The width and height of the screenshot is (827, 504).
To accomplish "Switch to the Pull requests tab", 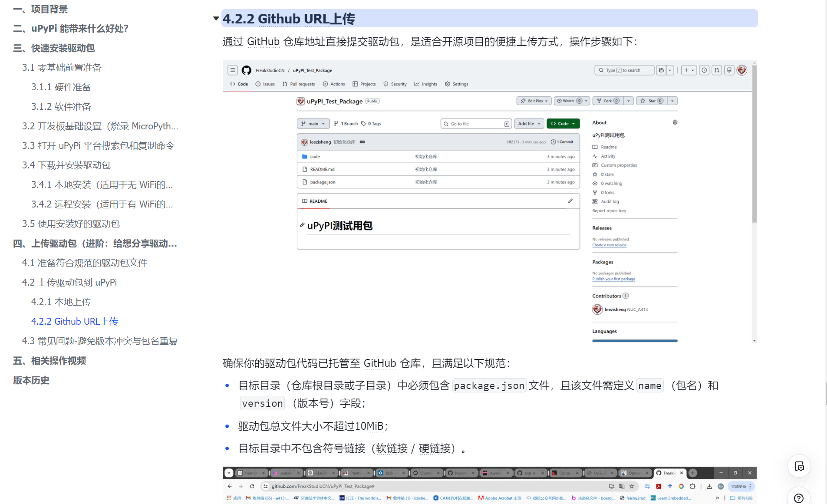I will click(x=299, y=84).
